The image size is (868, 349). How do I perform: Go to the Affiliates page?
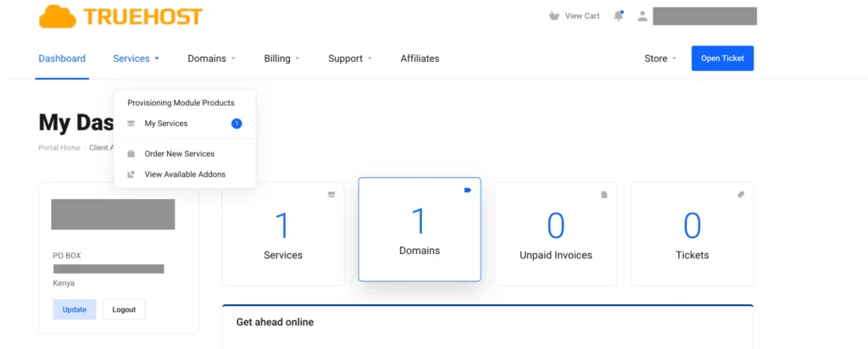coord(420,58)
